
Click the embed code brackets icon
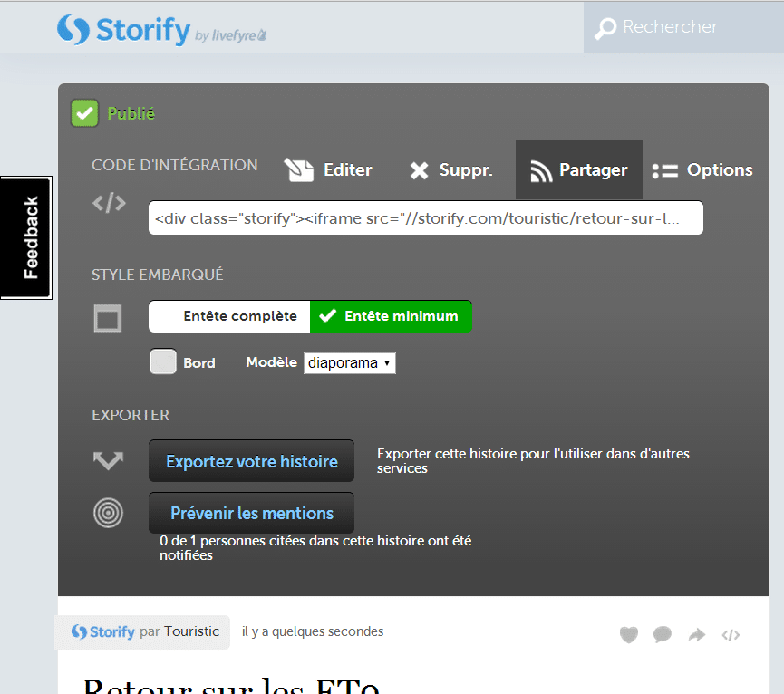pos(109,203)
